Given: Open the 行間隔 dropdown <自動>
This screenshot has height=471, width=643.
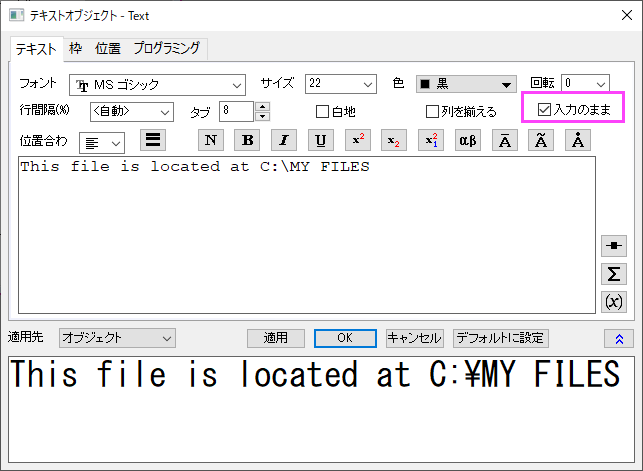Looking at the screenshot, I should click(x=132, y=112).
